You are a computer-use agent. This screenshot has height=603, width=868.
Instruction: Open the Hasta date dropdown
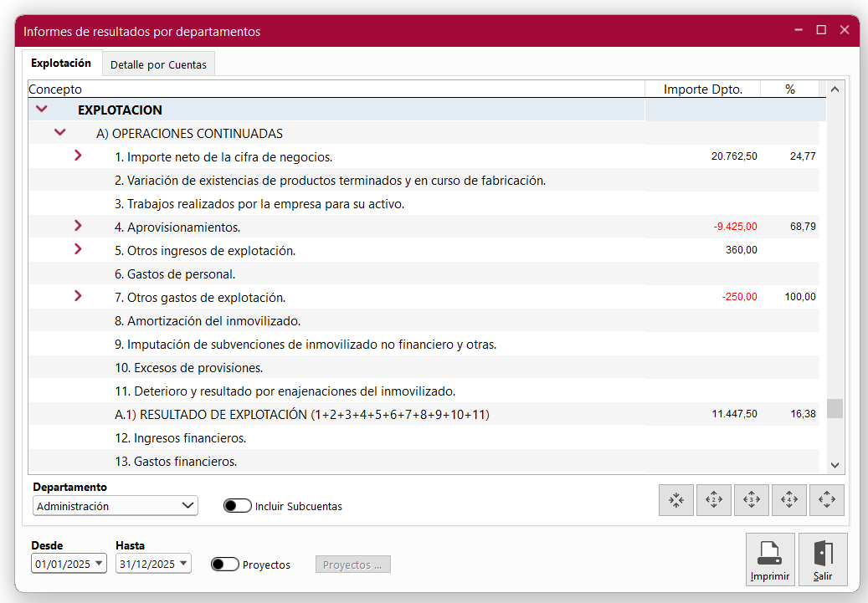pos(182,564)
